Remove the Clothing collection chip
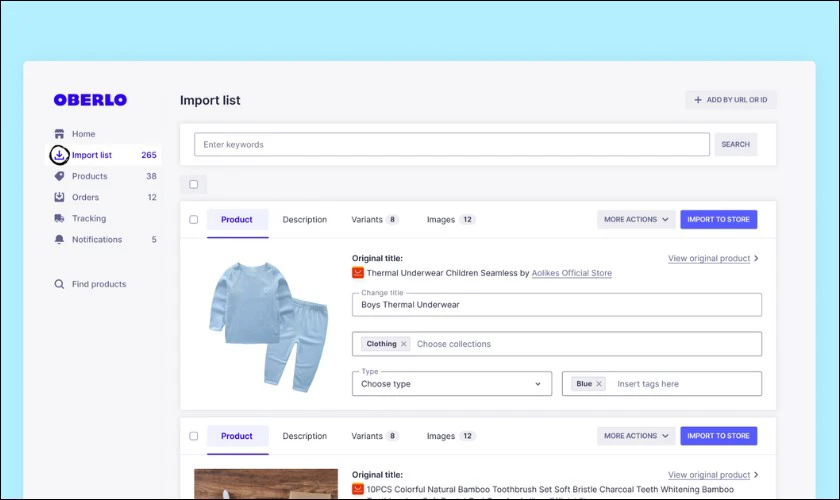The image size is (840, 500). (x=403, y=344)
